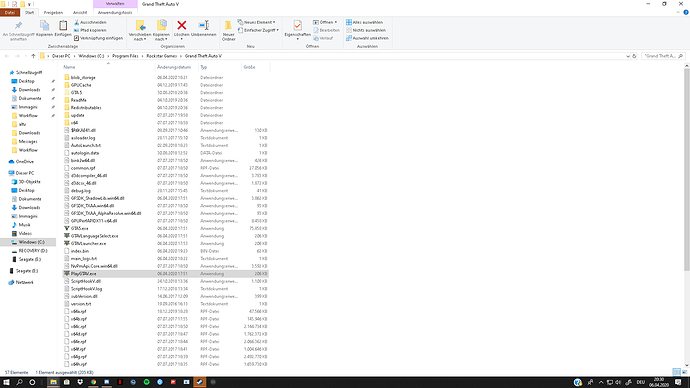This screenshot has width=690, height=388.
Task: Pin with An Schnellzugriff anheften icon
Action: [x=18, y=26]
